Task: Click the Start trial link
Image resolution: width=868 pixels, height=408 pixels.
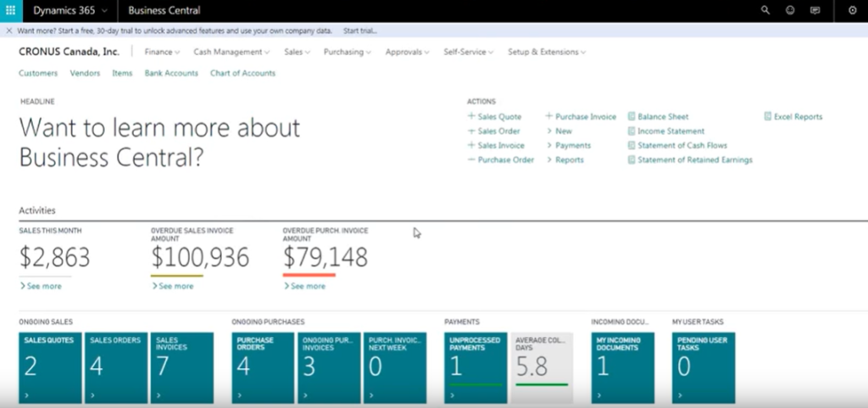Action: point(359,31)
